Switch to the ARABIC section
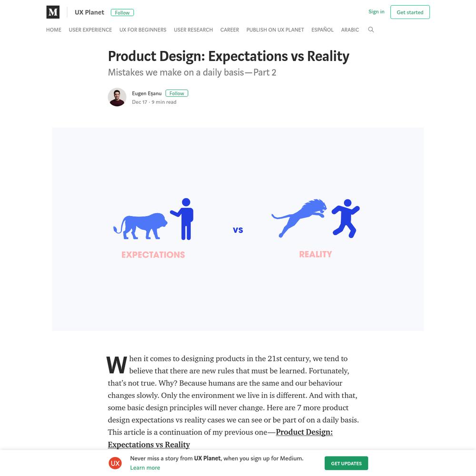 tap(350, 30)
